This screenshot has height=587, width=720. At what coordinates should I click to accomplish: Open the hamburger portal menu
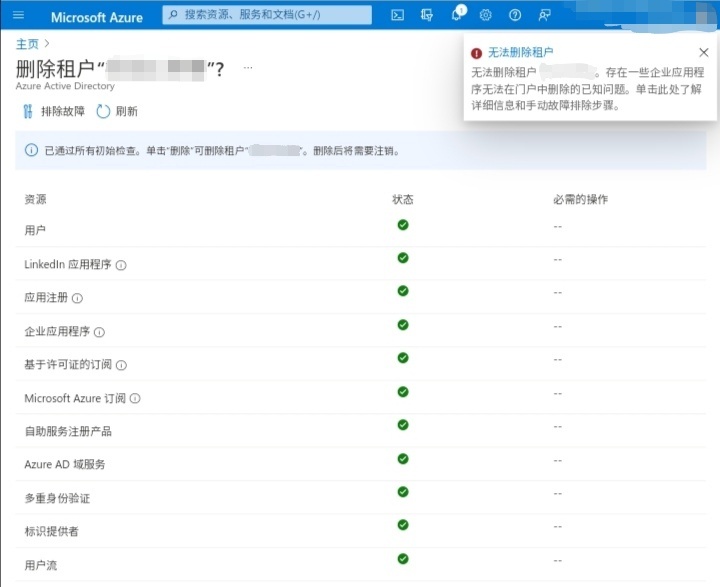18,15
